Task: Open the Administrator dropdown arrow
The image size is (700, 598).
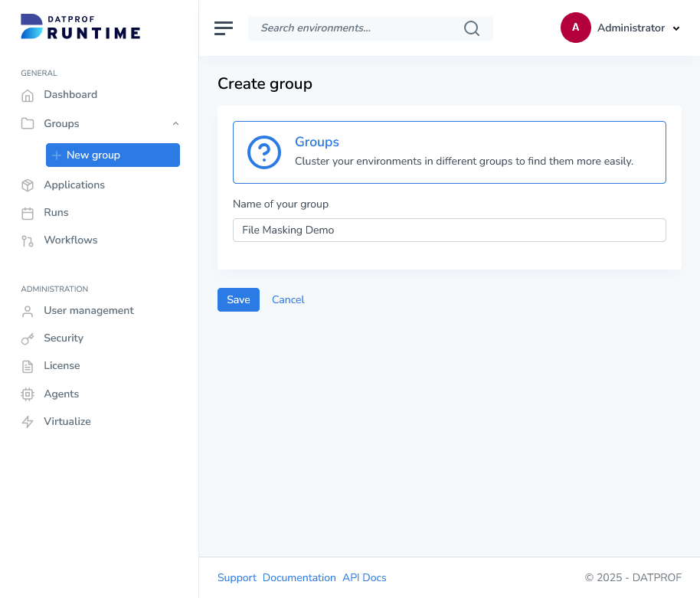Action: click(676, 28)
